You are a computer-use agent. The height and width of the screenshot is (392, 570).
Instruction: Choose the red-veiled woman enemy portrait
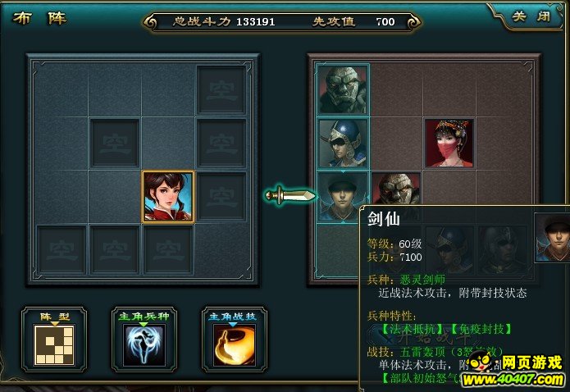449,144
